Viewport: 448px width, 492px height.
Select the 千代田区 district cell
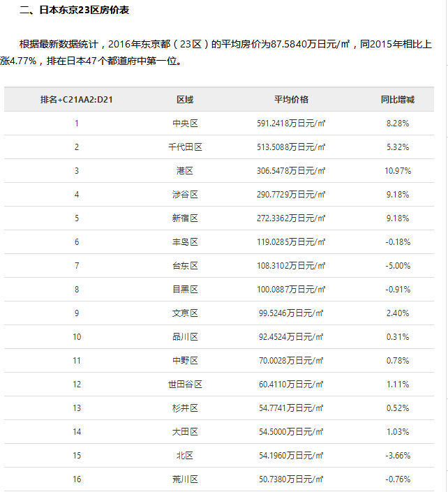click(x=185, y=147)
